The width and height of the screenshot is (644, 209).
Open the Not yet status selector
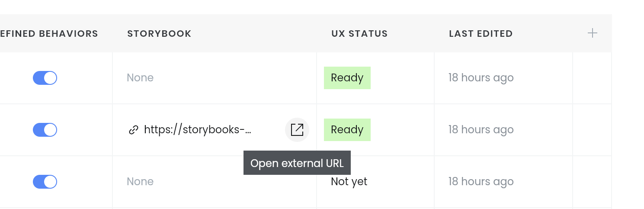coord(349,182)
